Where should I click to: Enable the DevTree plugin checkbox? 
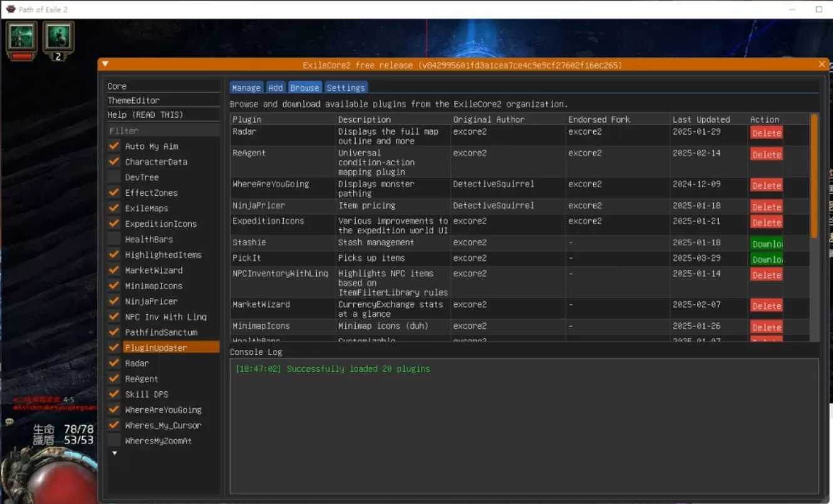(114, 177)
